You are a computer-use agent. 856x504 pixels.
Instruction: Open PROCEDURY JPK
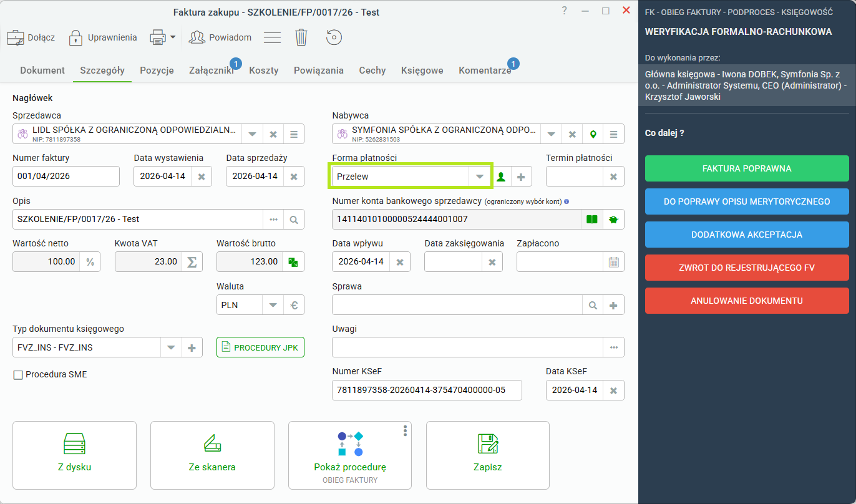point(260,347)
